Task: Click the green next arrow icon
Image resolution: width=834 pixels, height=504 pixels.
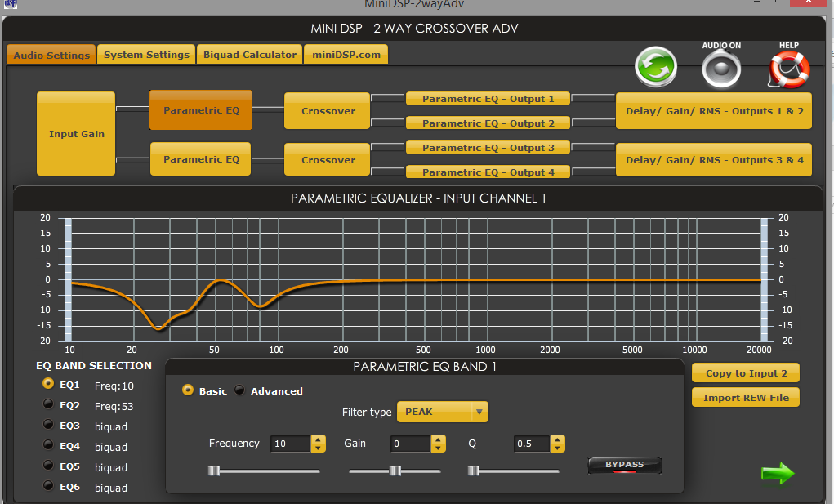Action: (x=778, y=473)
